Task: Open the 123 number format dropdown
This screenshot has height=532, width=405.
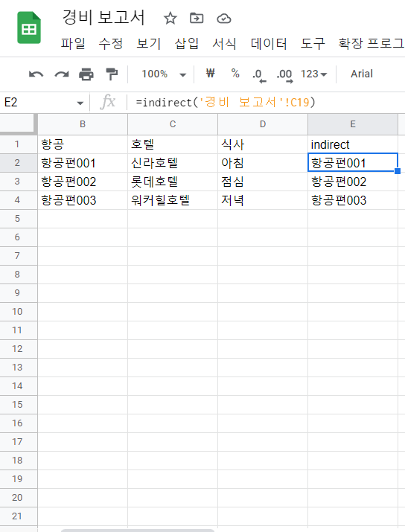Action: 313,74
